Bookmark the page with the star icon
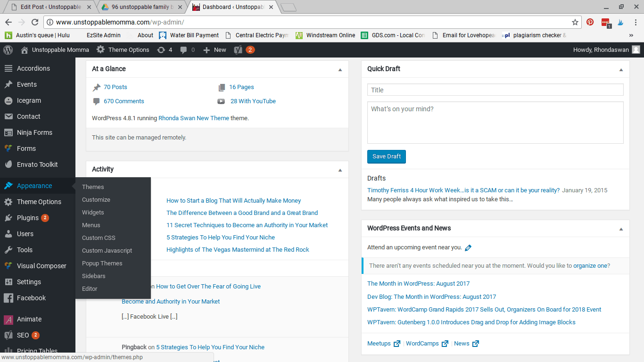The height and width of the screenshot is (362, 644). [575, 22]
